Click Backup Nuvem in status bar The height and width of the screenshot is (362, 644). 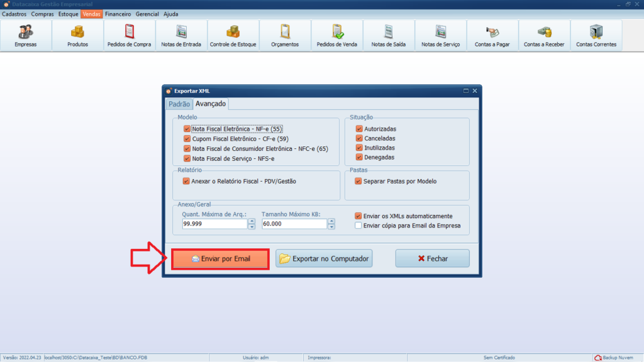[614, 358]
